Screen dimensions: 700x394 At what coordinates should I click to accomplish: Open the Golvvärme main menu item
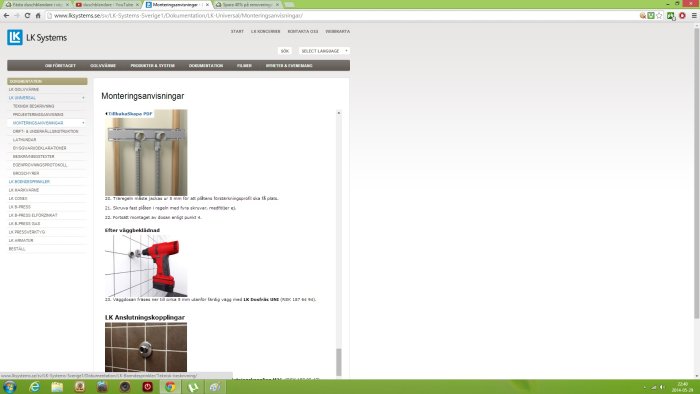tap(103, 66)
